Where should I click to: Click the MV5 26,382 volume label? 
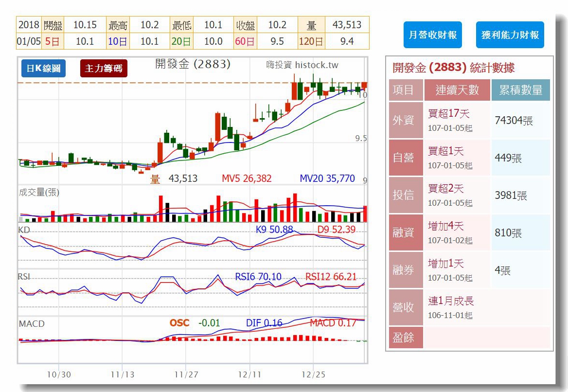click(x=247, y=178)
